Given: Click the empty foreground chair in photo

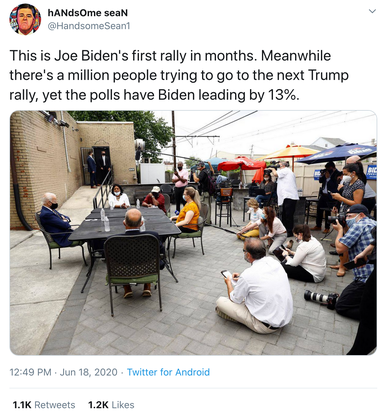Looking at the screenshot, I should 133,270.
